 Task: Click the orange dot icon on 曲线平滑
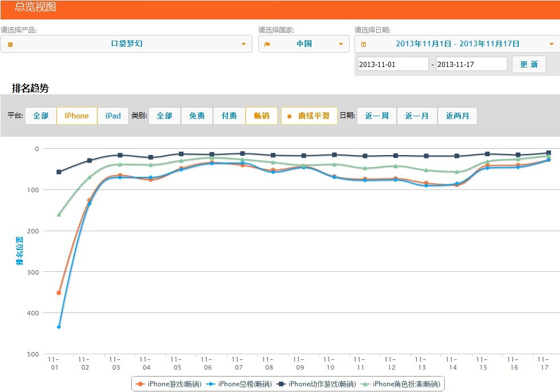click(289, 116)
